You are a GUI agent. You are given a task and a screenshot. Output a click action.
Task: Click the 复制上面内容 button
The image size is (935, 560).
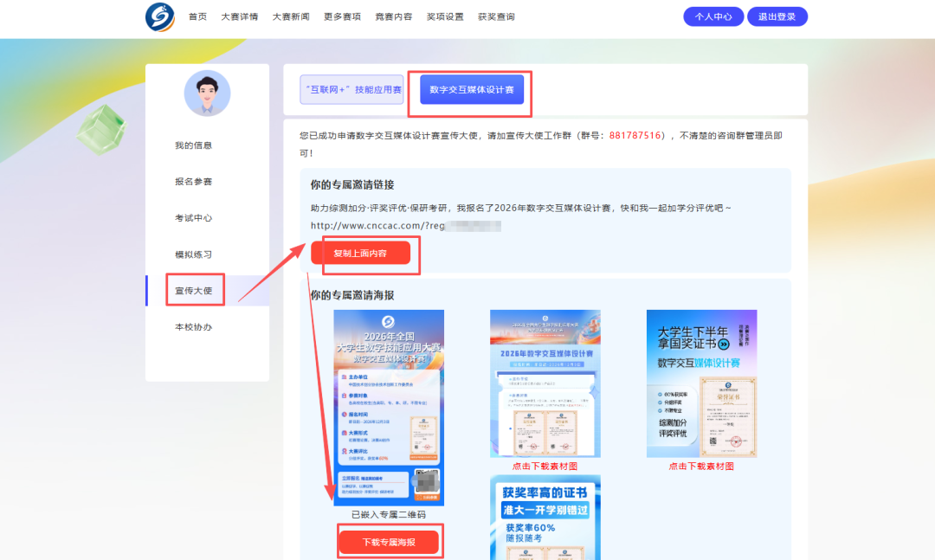click(x=360, y=253)
